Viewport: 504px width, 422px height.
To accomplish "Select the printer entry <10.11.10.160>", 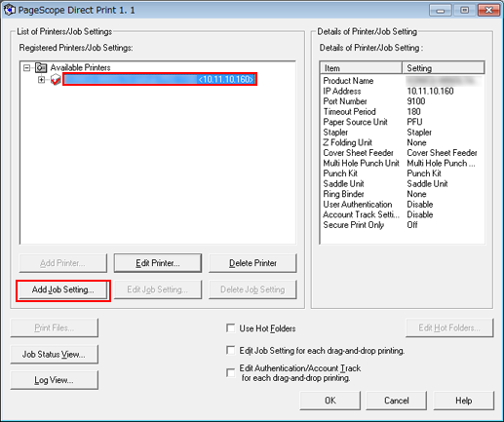I will point(160,79).
